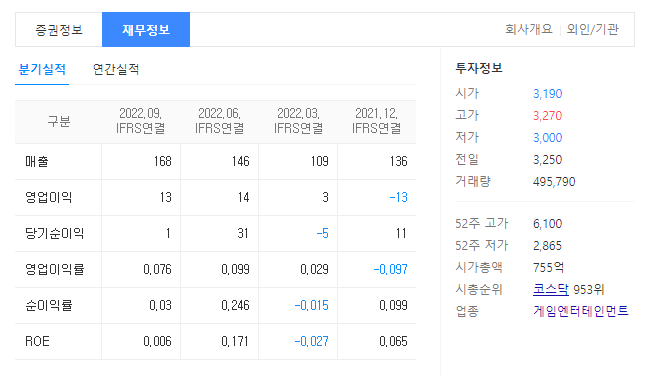Click the 투자정보 heading

point(479,68)
